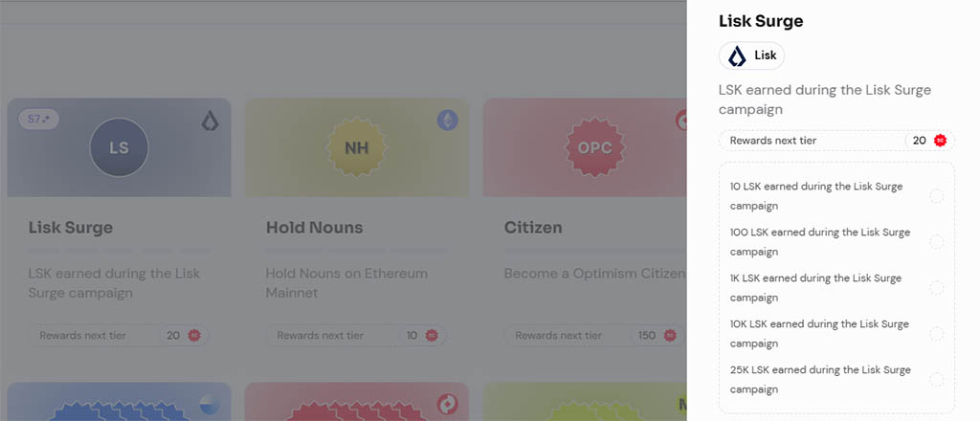
Task: Select the 100 LSK earned tier circle
Action: point(936,242)
